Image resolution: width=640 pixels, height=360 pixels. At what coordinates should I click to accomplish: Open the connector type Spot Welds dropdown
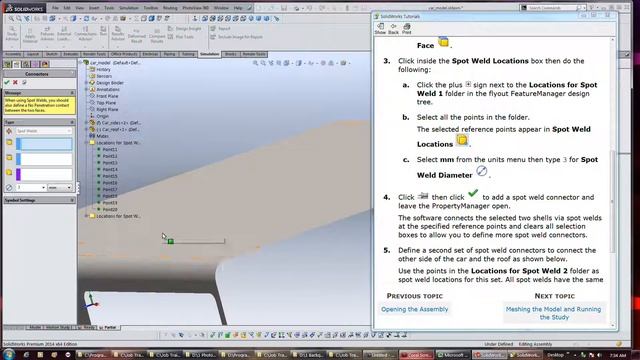[x=44, y=131]
